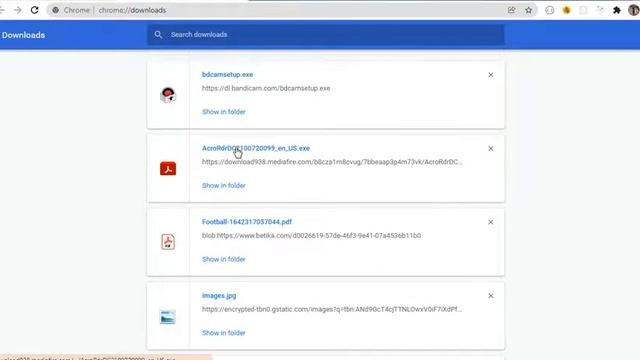Remove bdcamsetup.exe from the list

pyautogui.click(x=491, y=75)
